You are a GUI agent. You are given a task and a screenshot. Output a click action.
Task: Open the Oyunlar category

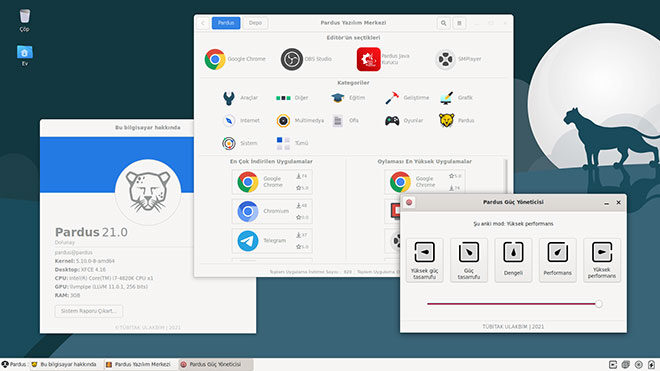[x=404, y=120]
